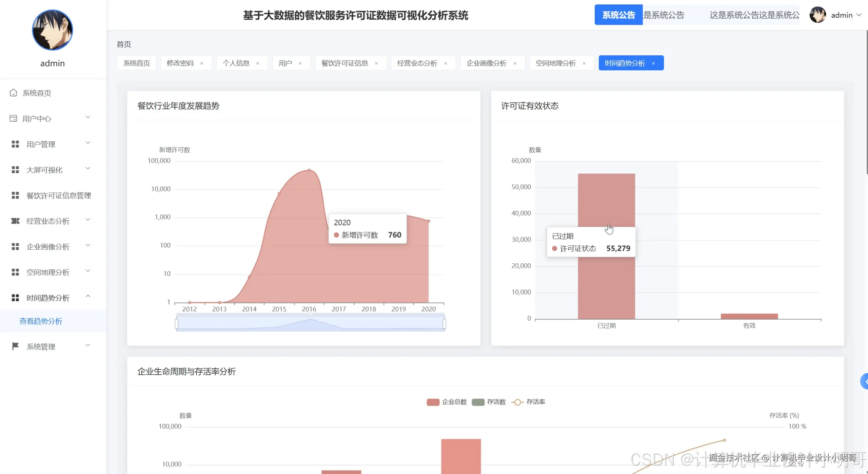Screen dimensions: 868x474
Task: Click the admin avatar in top right header
Action: (817, 15)
